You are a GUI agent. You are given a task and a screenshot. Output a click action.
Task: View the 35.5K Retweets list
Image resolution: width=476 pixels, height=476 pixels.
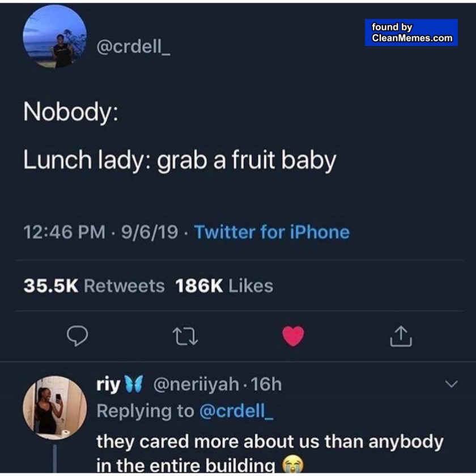94,286
